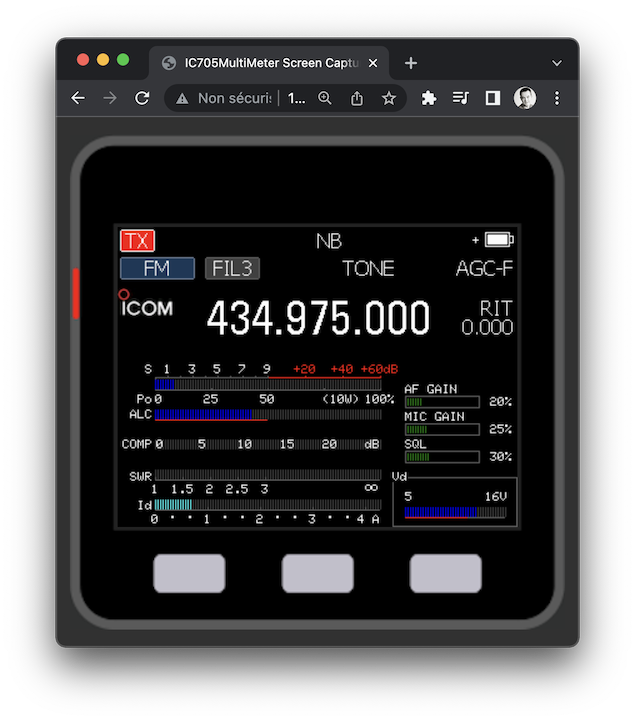Click the RIT 0.000 value

click(x=487, y=328)
